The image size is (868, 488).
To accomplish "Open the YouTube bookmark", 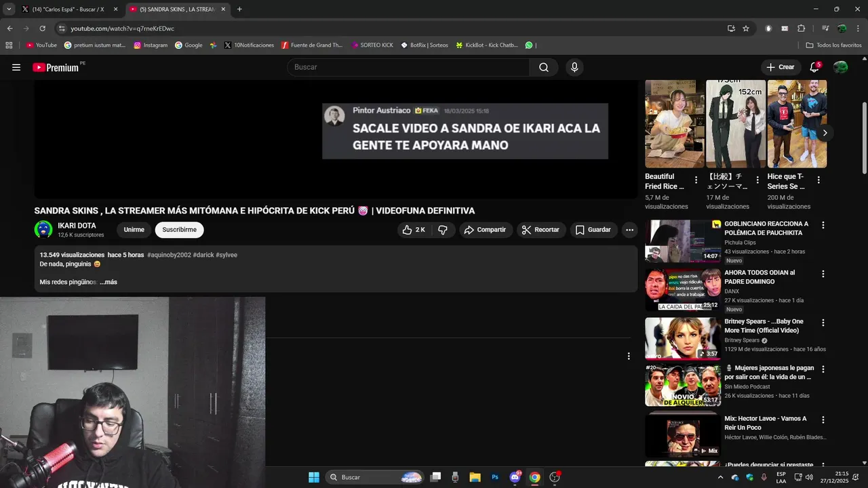I will pyautogui.click(x=41, y=45).
